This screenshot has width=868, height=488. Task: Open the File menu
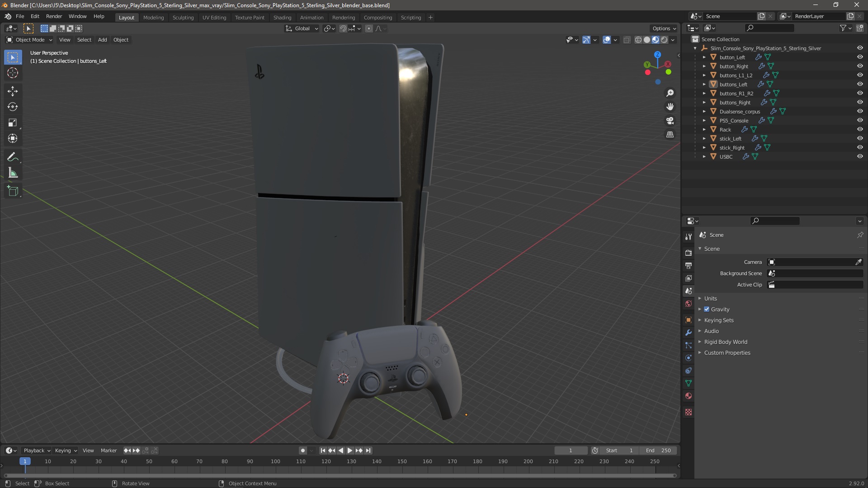click(x=20, y=16)
